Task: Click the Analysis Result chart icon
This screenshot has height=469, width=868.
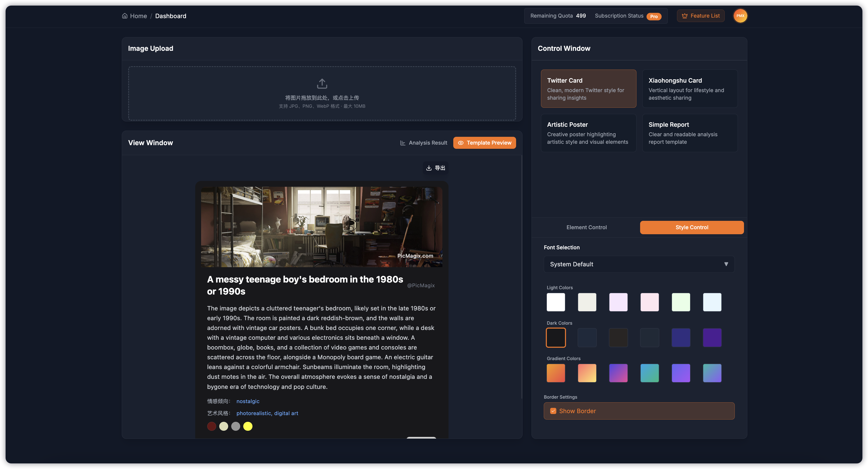Action: [402, 143]
